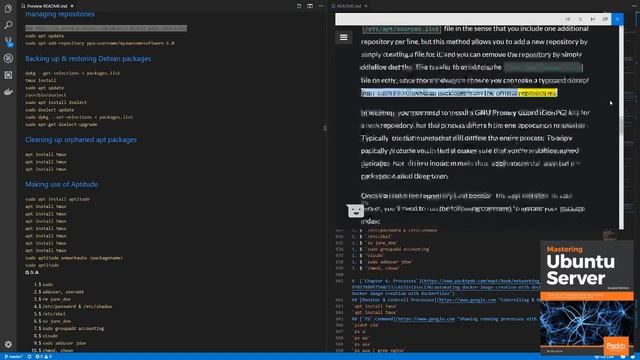The image size is (640, 360).
Task: Close the README.md editor tab
Action: pyautogui.click(x=366, y=6)
